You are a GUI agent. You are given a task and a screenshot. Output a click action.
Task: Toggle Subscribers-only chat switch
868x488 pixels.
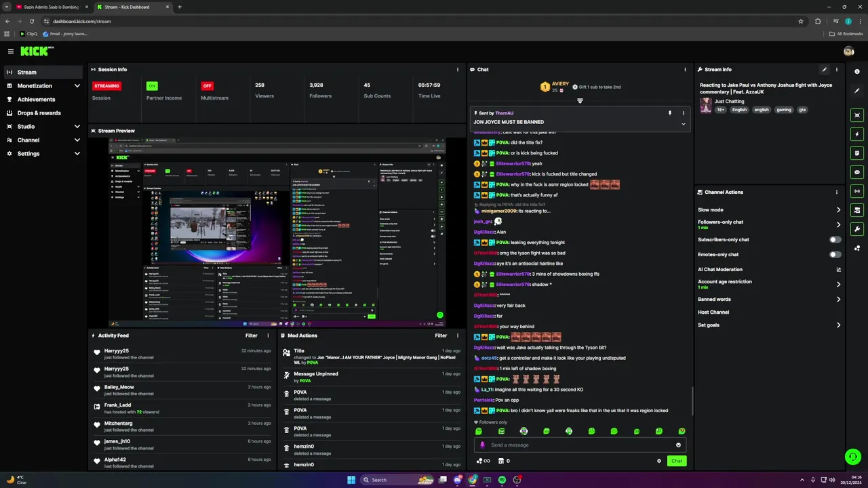coord(835,240)
